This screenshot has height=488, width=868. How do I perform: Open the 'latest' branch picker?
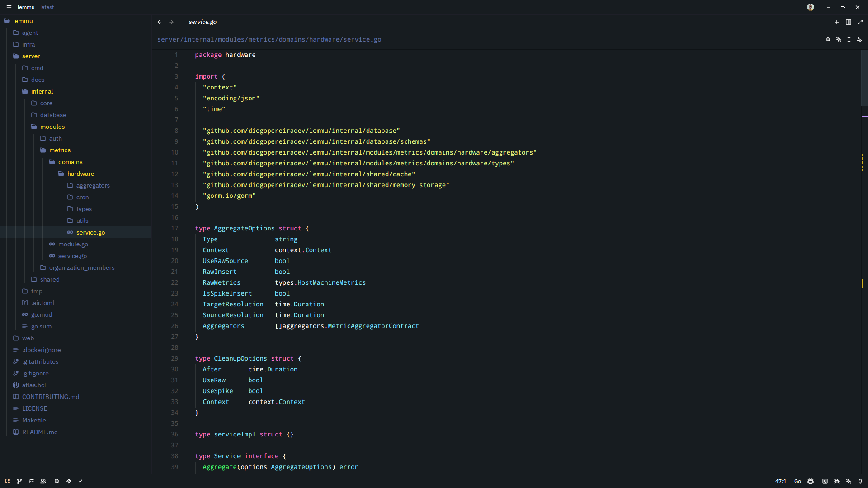pyautogui.click(x=47, y=7)
